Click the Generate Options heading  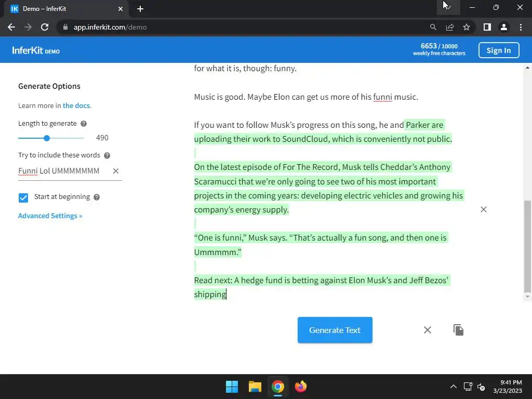pos(49,86)
